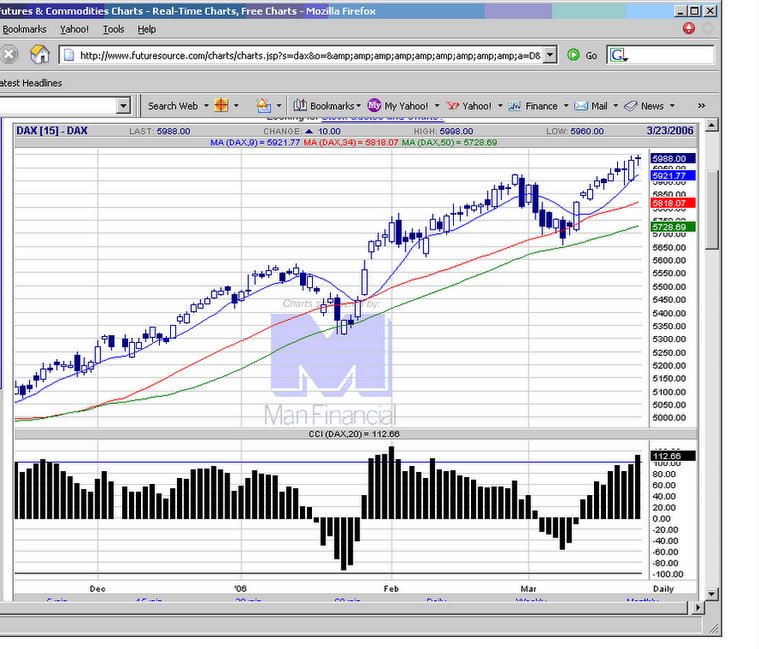Open the My Yahoo! dropdown arrow

[x=437, y=106]
